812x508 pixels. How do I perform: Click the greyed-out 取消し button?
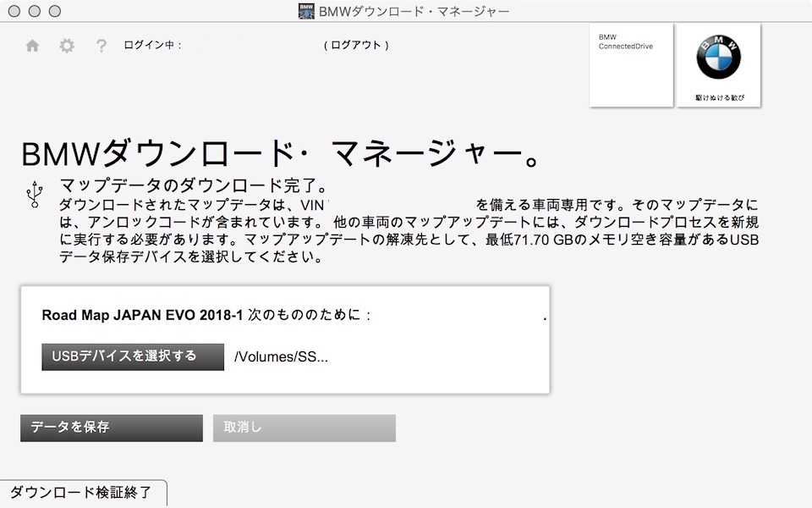coord(304,428)
